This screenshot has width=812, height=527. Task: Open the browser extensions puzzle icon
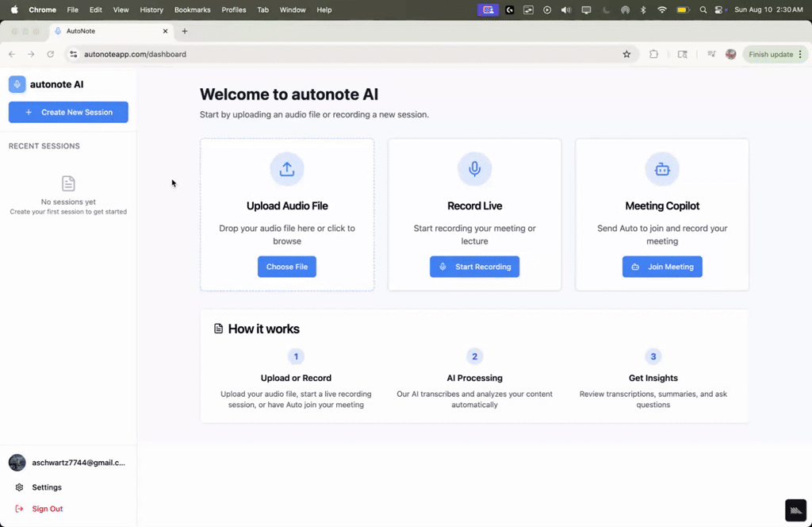[653, 54]
